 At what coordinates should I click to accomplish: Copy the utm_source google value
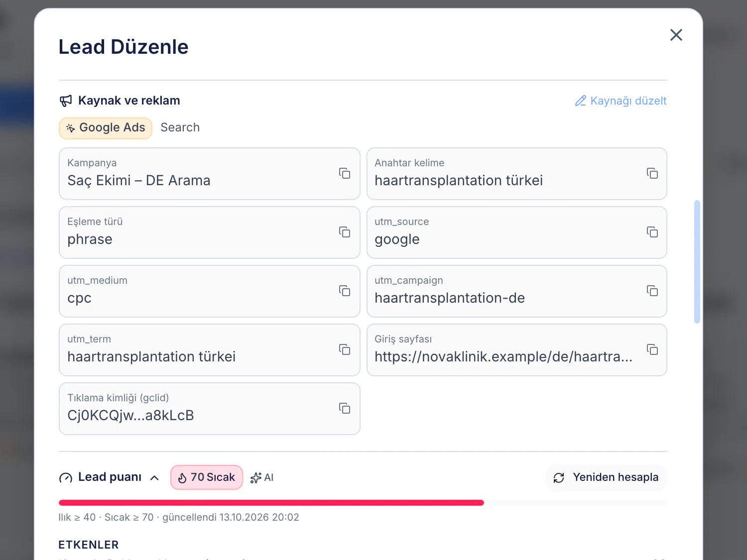(x=652, y=232)
